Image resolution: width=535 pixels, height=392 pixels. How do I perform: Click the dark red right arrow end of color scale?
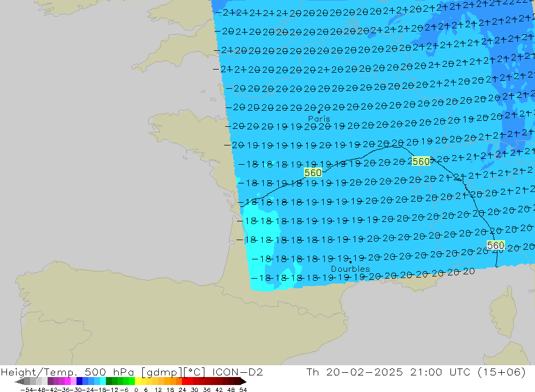point(243,381)
